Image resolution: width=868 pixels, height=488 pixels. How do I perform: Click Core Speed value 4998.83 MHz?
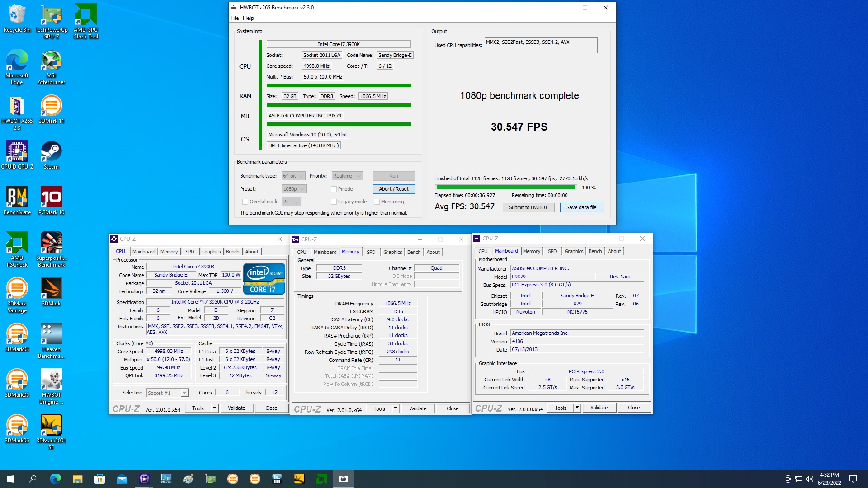[169, 352]
